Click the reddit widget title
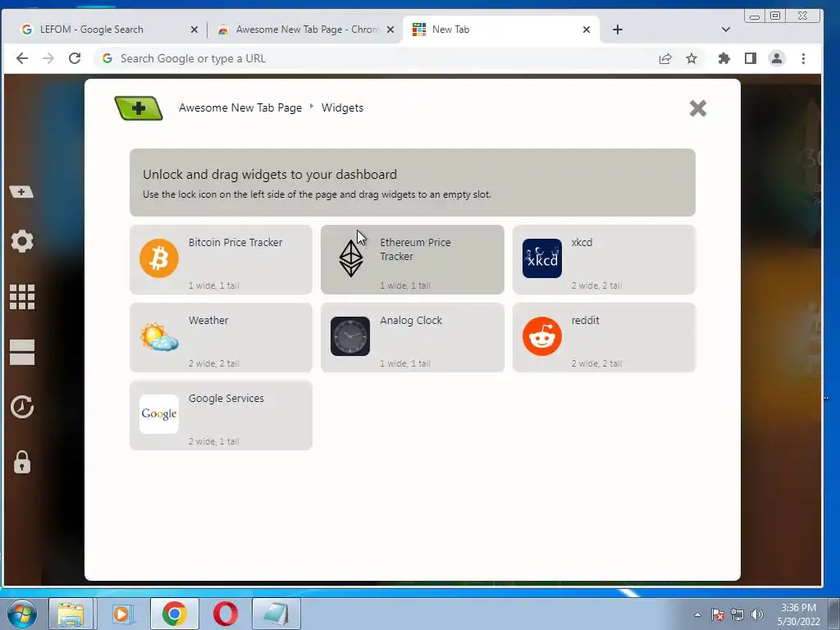The height and width of the screenshot is (630, 840). tap(585, 321)
